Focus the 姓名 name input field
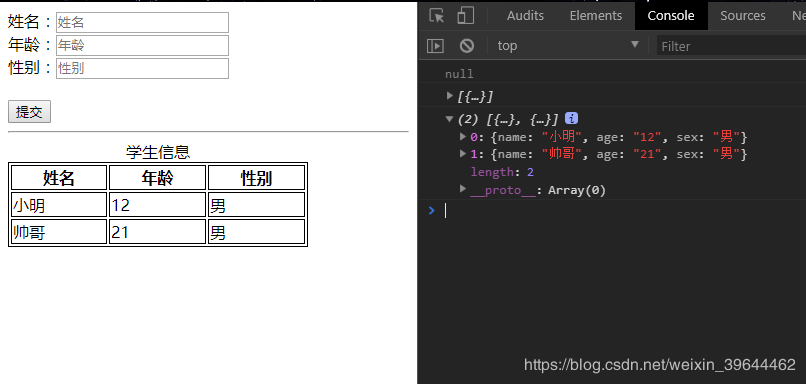Screen dimensions: 806x384 [x=142, y=23]
